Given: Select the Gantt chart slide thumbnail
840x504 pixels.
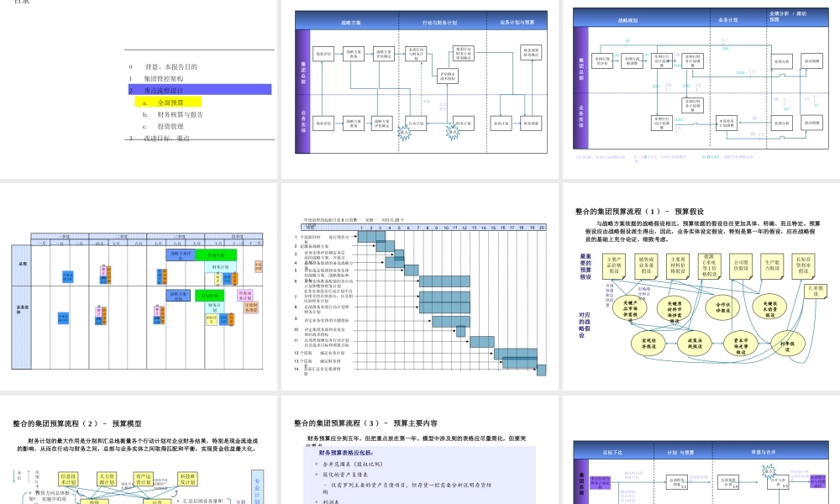Looking at the screenshot, I should coord(419,286).
